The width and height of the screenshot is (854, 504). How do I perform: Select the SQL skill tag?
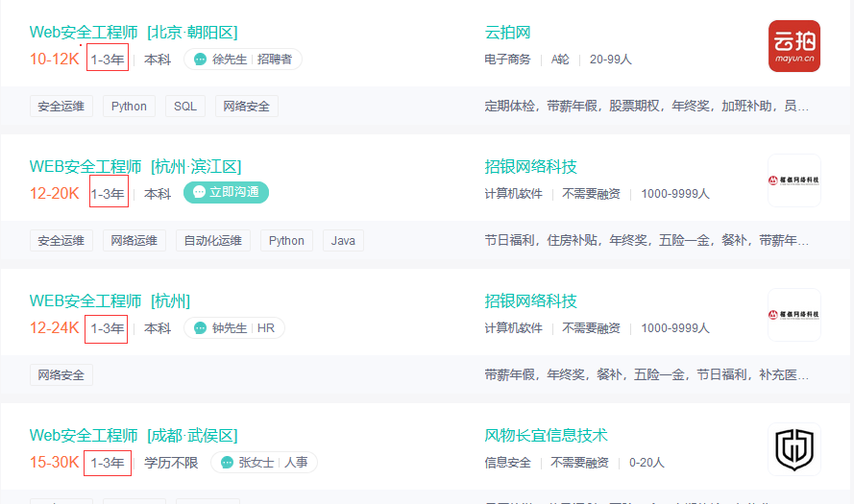click(x=185, y=107)
